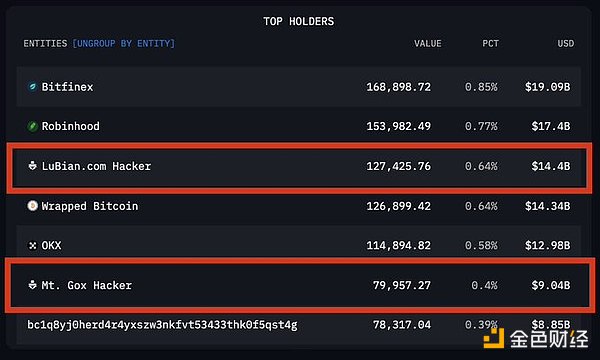Open the OKX entity name
The height and width of the screenshot is (360, 600).
[x=51, y=245]
